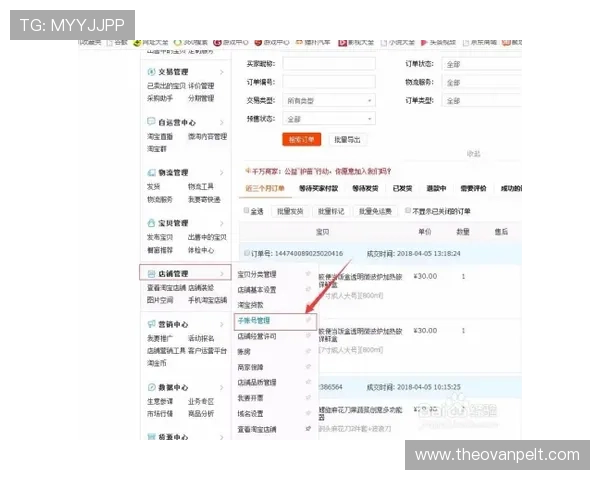Click the 店铺管理 shop icon
This screenshot has width=600, height=480.
152,274
